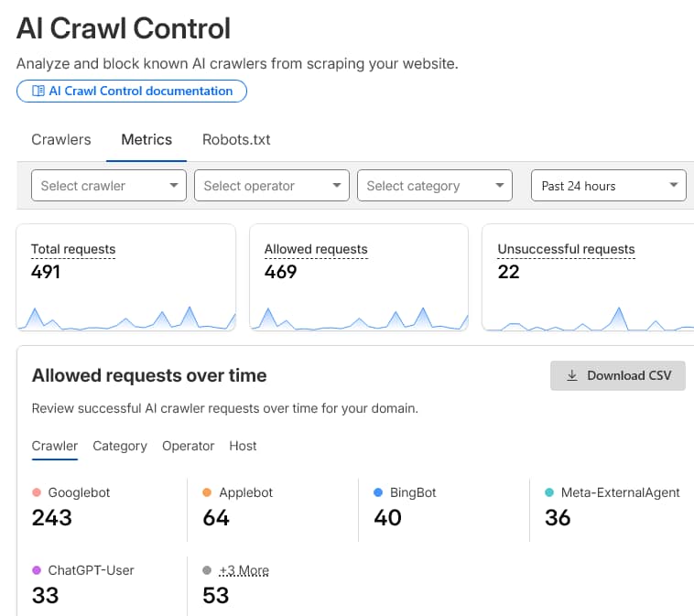Image resolution: width=694 pixels, height=616 pixels.
Task: Click the blue BingBot legend dot
Action: coord(378,492)
